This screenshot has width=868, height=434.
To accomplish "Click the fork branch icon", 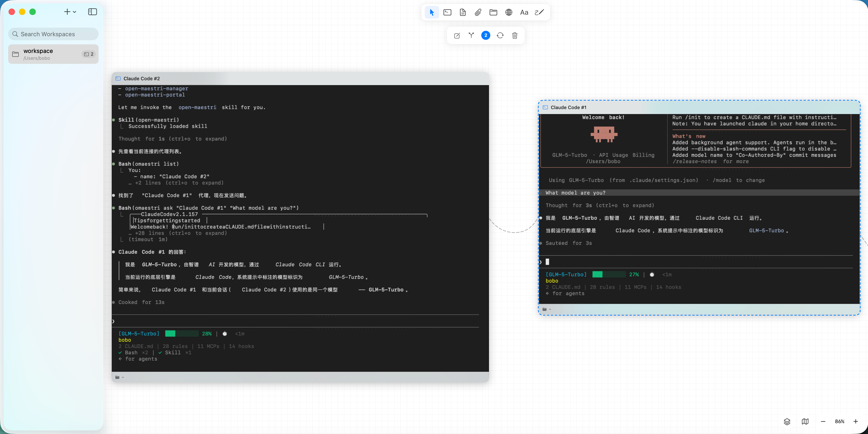I will 471,35.
